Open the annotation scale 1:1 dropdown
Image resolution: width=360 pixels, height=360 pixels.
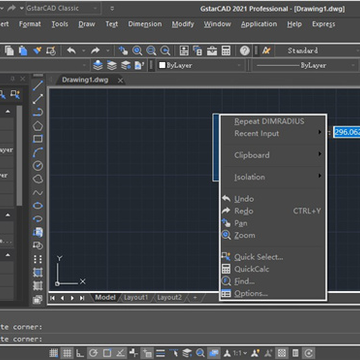240,353
